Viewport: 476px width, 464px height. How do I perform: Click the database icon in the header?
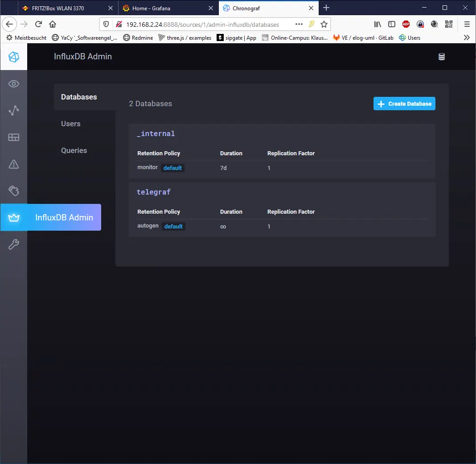point(441,57)
